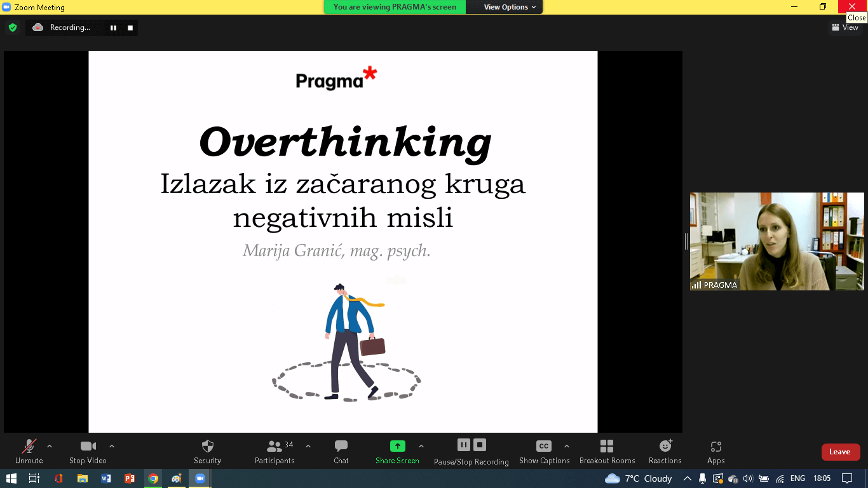
Task: Switch to Google Chrome in the taskbar
Action: [153, 478]
